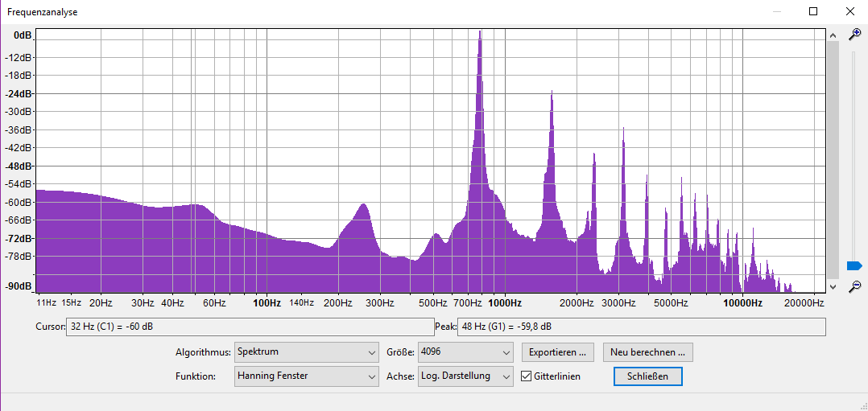Click the 0dB axis label

pos(23,35)
